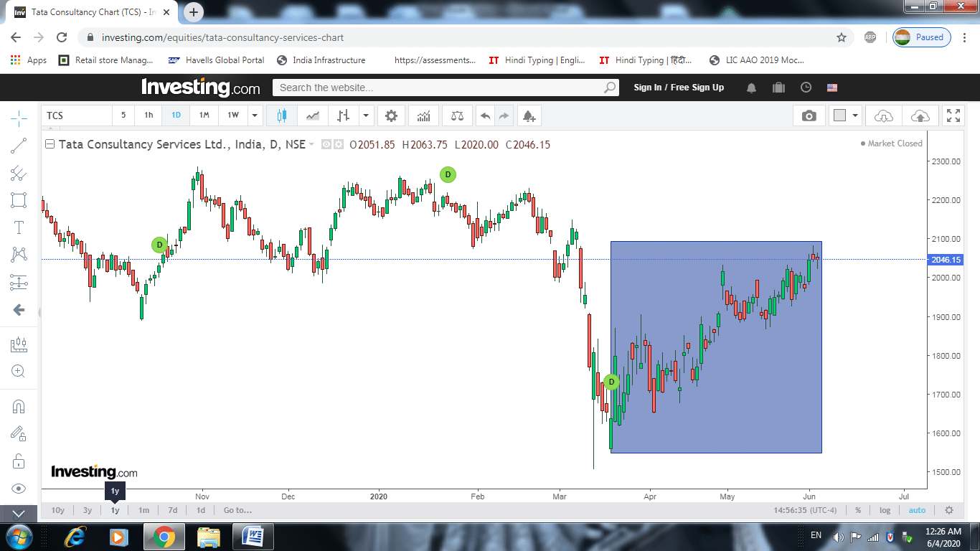Open portfolio briefcase icon in header
The image size is (980, 551).
[778, 88]
